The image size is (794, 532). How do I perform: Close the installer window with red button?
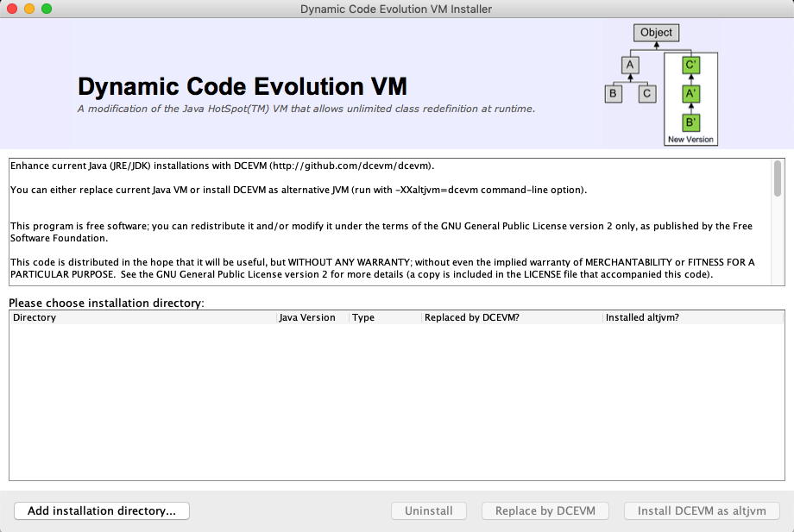[12, 9]
